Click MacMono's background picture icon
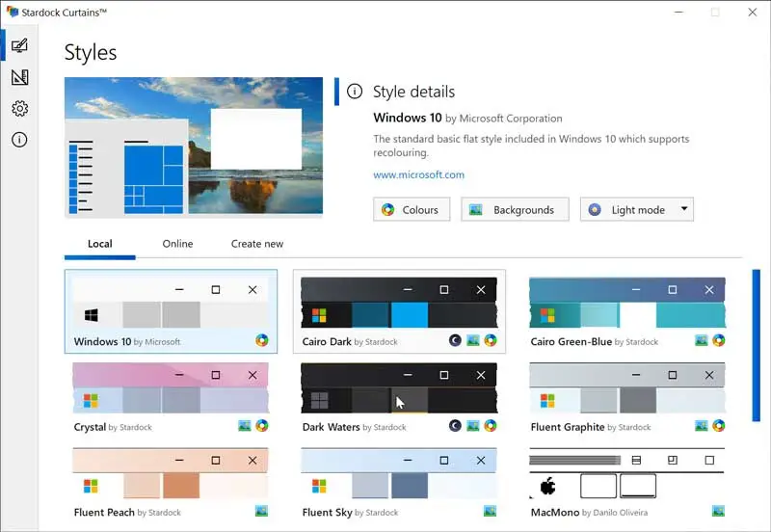Screen dimensions: 771x532 (718, 512)
